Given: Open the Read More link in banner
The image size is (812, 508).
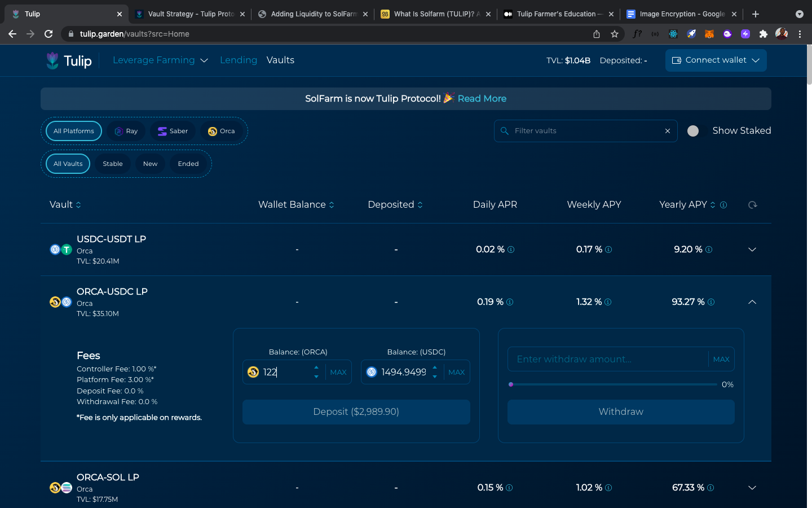Looking at the screenshot, I should tap(482, 99).
